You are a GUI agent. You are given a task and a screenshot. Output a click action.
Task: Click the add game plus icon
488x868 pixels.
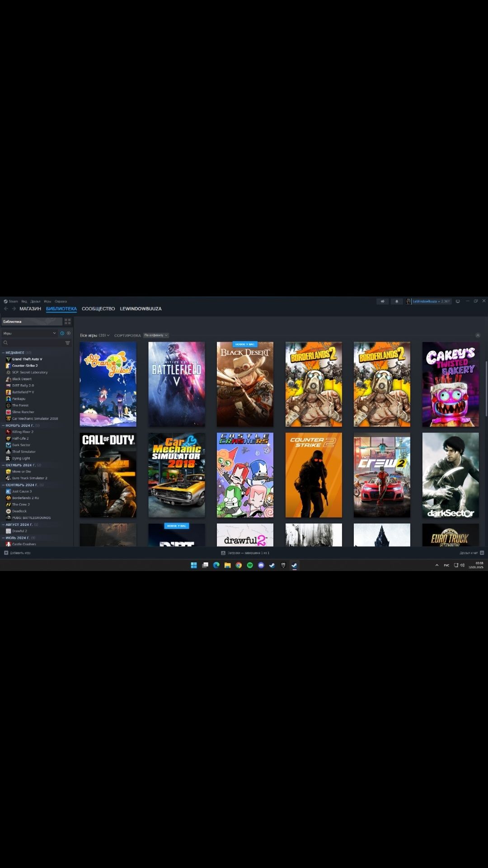(6, 553)
